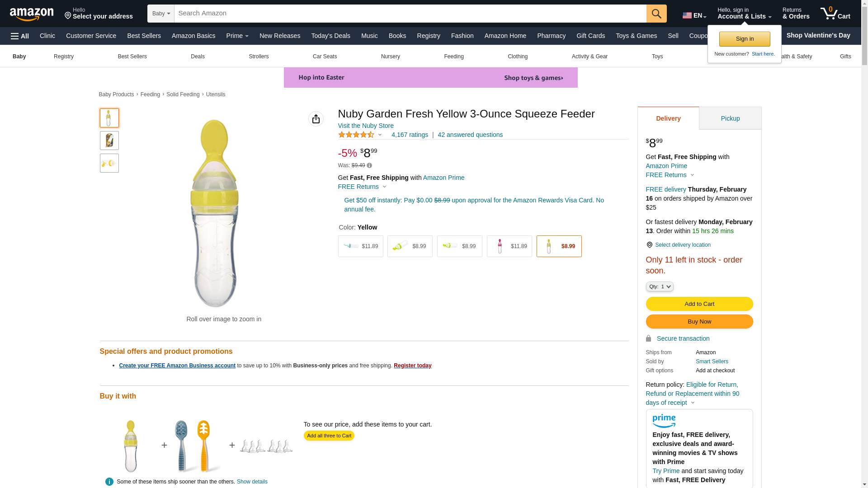This screenshot has height=488, width=868.
Task: Select the pink $11.89 color swatch
Action: pyautogui.click(x=509, y=246)
